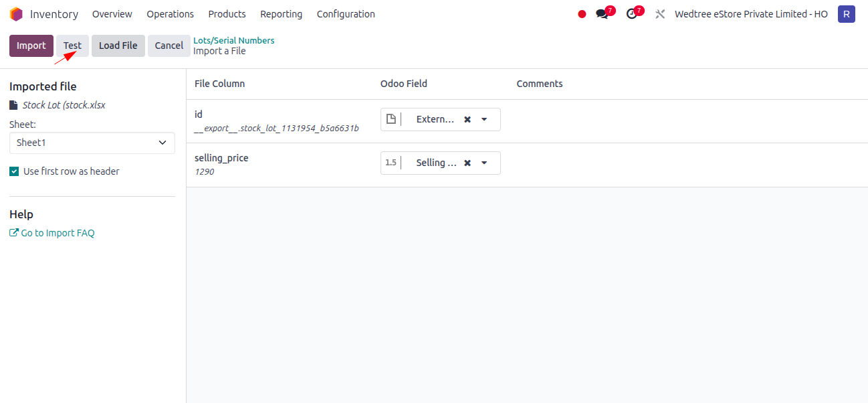Open the Operations menu
Viewport: 868px width, 403px height.
(171, 14)
